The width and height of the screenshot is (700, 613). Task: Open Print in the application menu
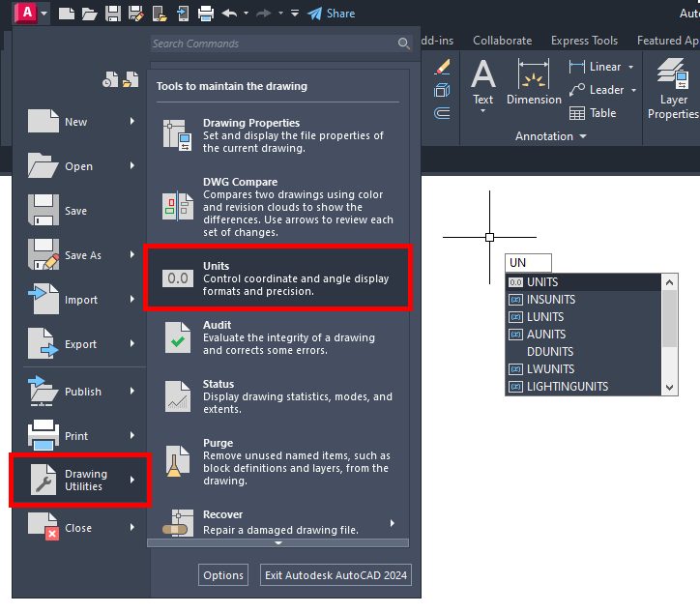pyautogui.click(x=81, y=436)
